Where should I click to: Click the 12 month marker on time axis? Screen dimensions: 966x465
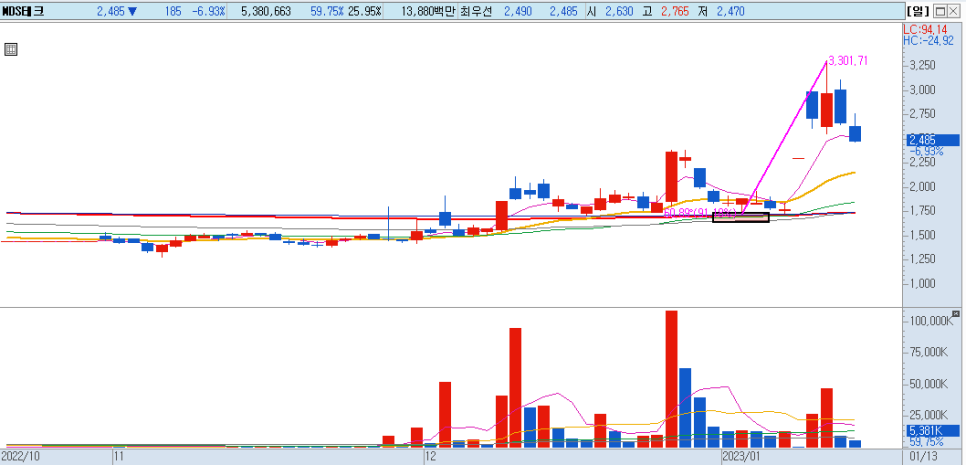click(x=431, y=457)
